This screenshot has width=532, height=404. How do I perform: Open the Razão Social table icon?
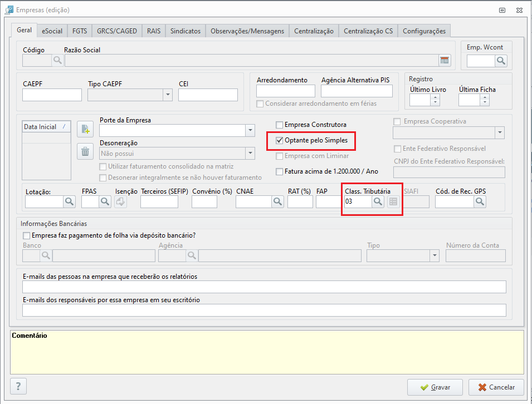point(445,60)
